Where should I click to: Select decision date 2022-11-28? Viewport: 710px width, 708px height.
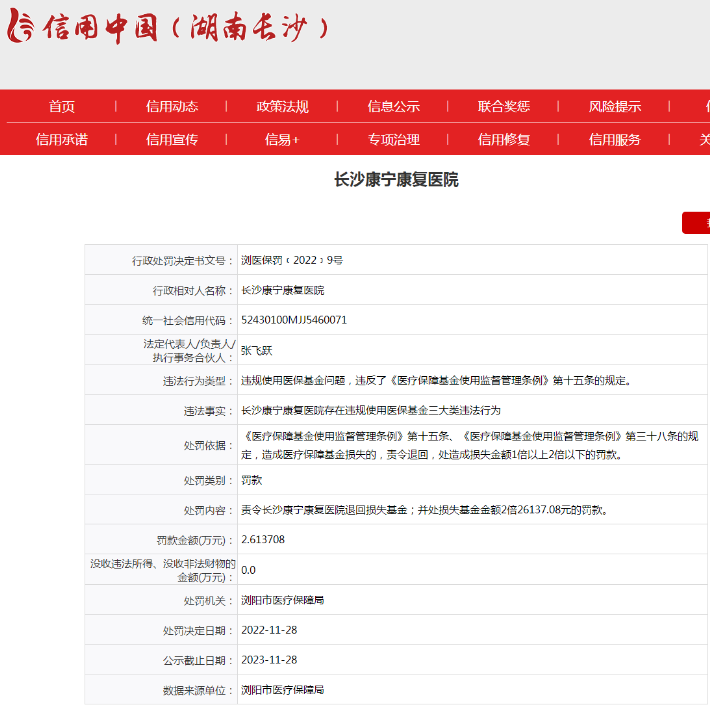269,630
